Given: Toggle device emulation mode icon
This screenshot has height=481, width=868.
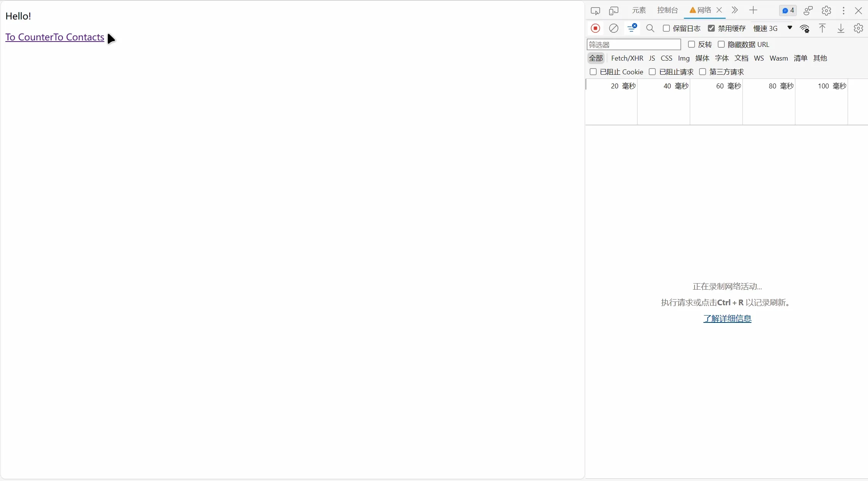Looking at the screenshot, I should point(613,11).
